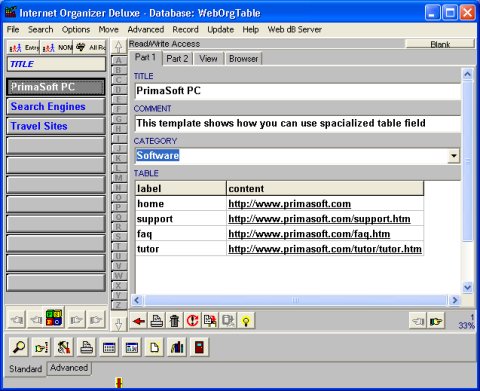Open the Options menu

76,29
